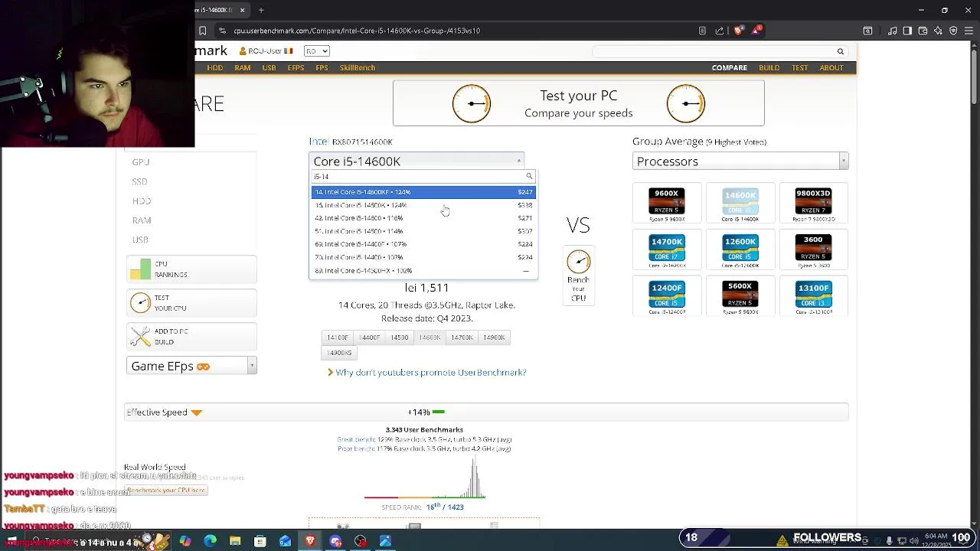Click the Bench Your CPU gauge icon
The image size is (980, 551).
579,262
